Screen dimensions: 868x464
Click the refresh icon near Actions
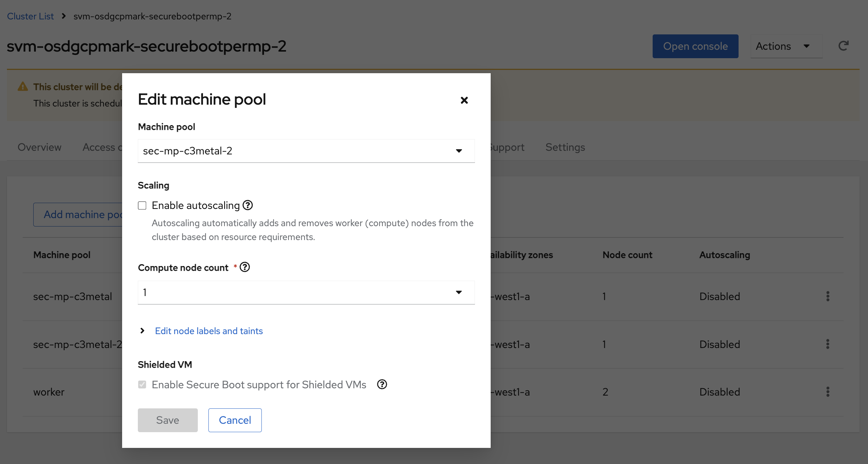pos(843,46)
